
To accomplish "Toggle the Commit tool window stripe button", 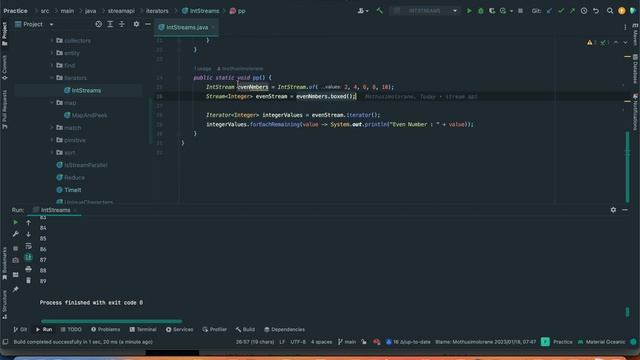I will 4,67.
